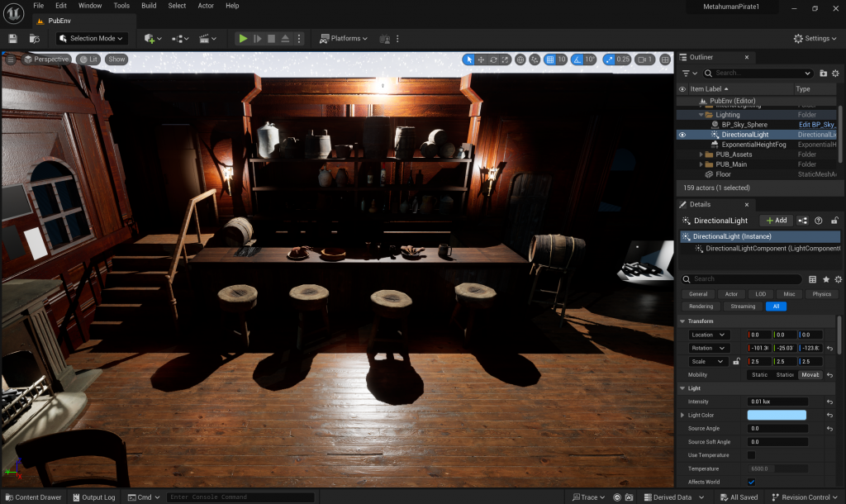846x504 pixels.
Task: Open the Cinematics clapperboard menu
Action: pyautogui.click(x=207, y=38)
